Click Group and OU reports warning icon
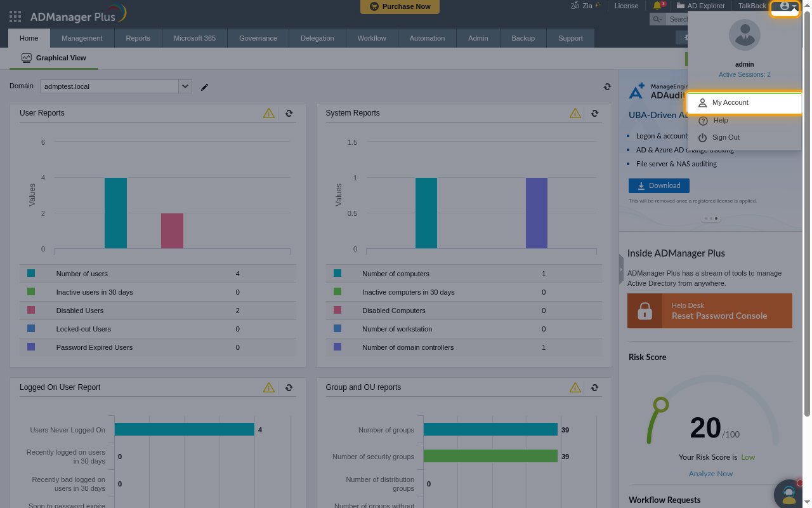This screenshot has width=812, height=508. point(575,387)
